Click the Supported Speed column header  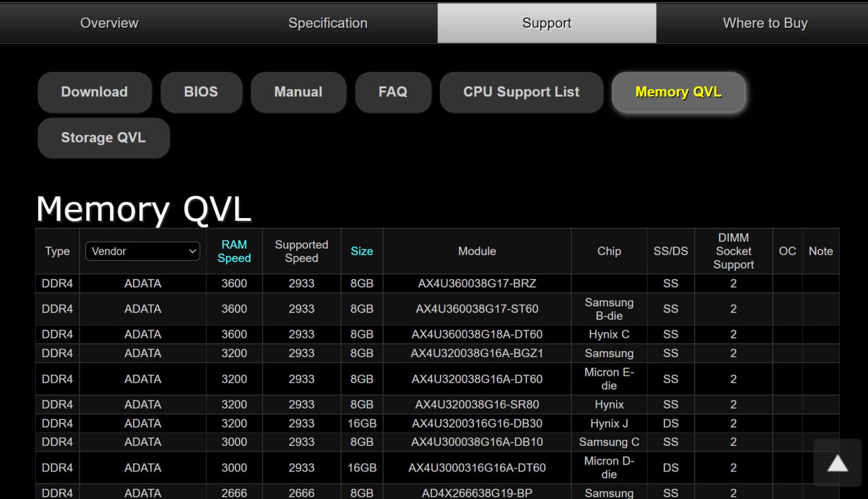tap(301, 251)
